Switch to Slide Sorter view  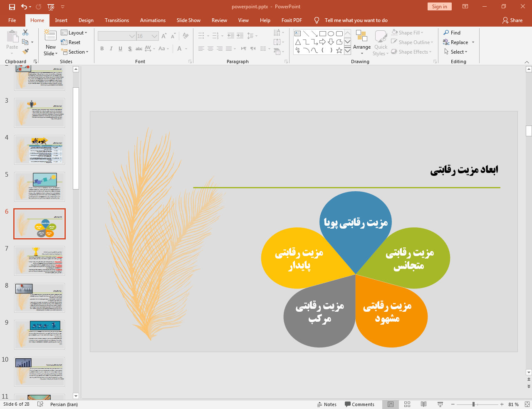pos(407,404)
